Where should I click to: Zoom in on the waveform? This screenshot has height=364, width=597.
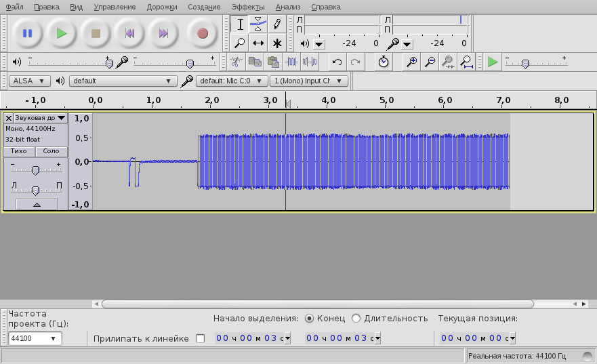[411, 62]
